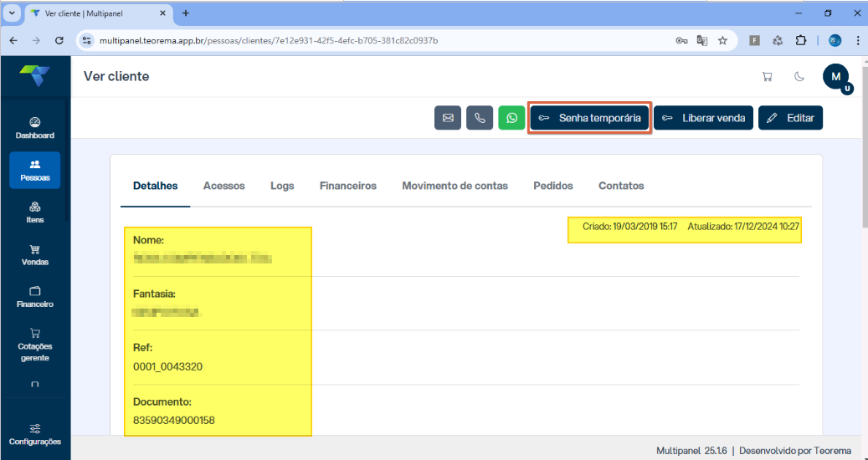Viewport: 868px width, 460px height.
Task: Switch to the Pedidos tab
Action: pos(553,186)
